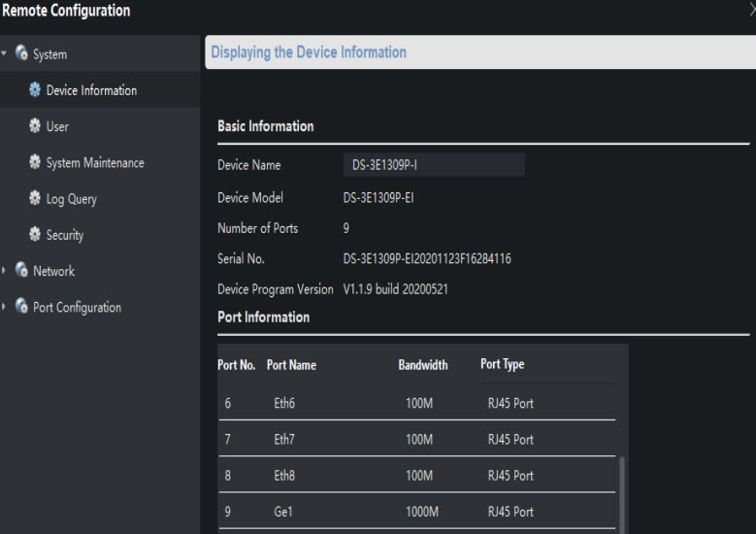Click the gear icon next to User
The height and width of the screenshot is (534, 756).
pos(35,126)
